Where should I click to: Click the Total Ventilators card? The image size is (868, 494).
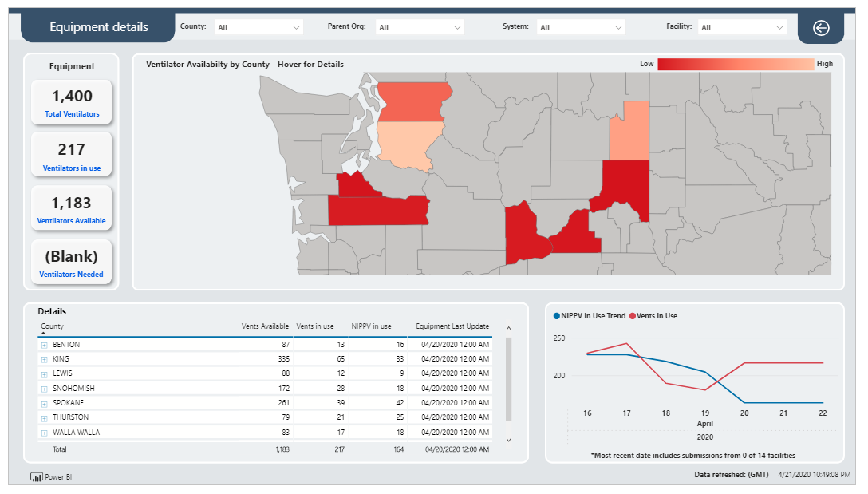(72, 102)
